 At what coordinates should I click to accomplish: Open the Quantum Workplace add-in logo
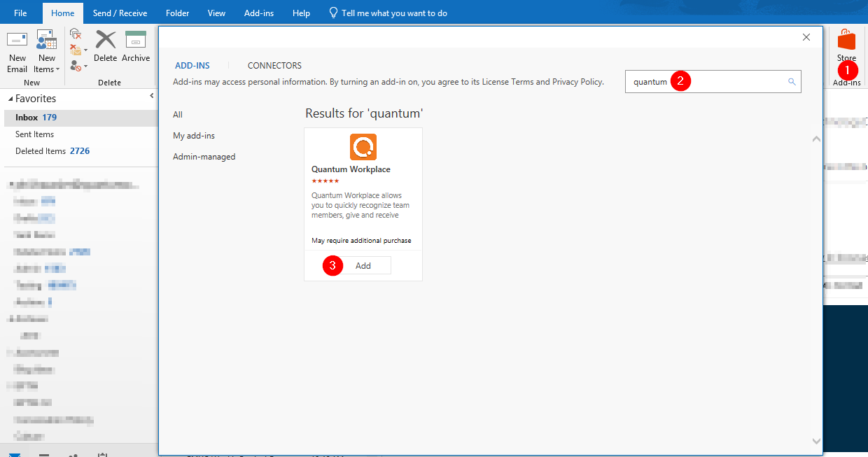click(363, 148)
